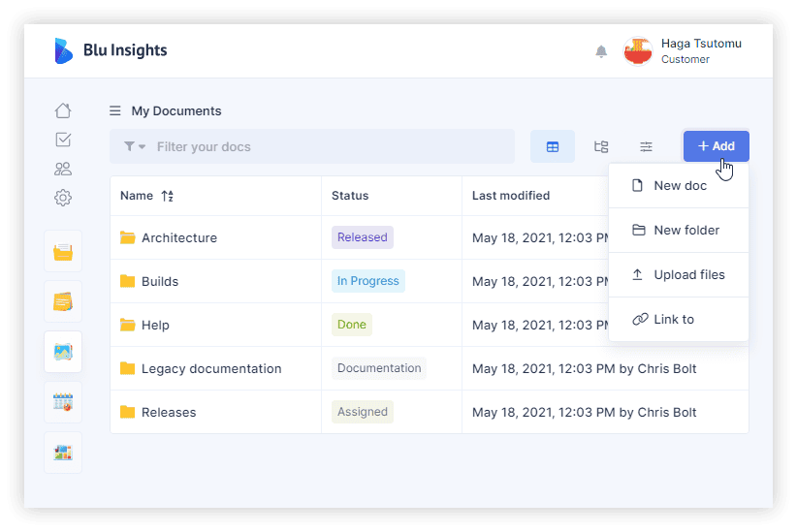Image resolution: width=797 pixels, height=532 pixels.
Task: Click the Assigned status badge
Action: (x=363, y=412)
